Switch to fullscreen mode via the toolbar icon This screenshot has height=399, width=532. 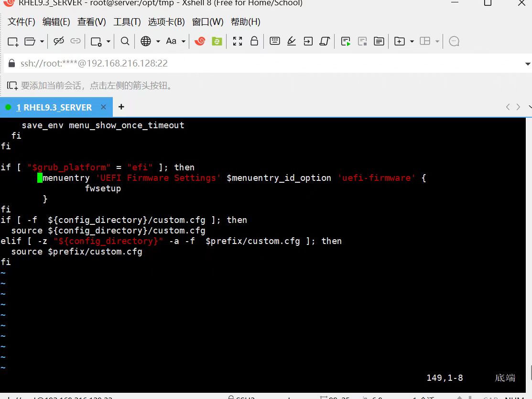tap(238, 41)
